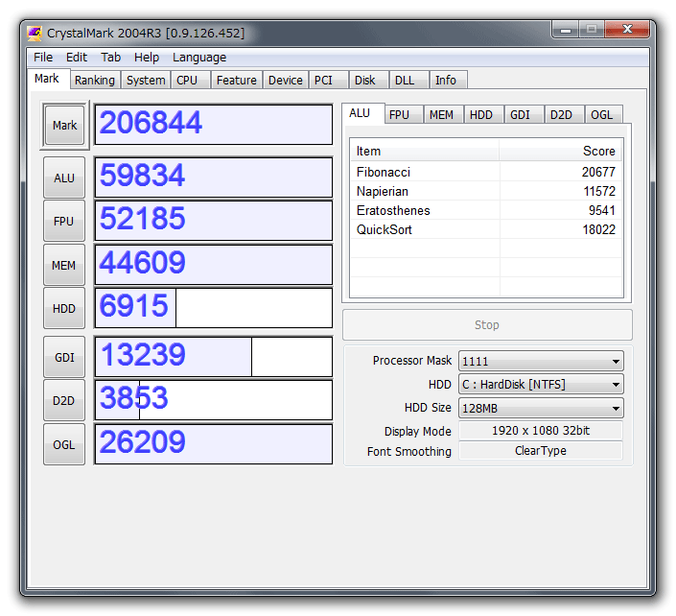
Task: Run the D2D benchmark button
Action: [x=64, y=401]
